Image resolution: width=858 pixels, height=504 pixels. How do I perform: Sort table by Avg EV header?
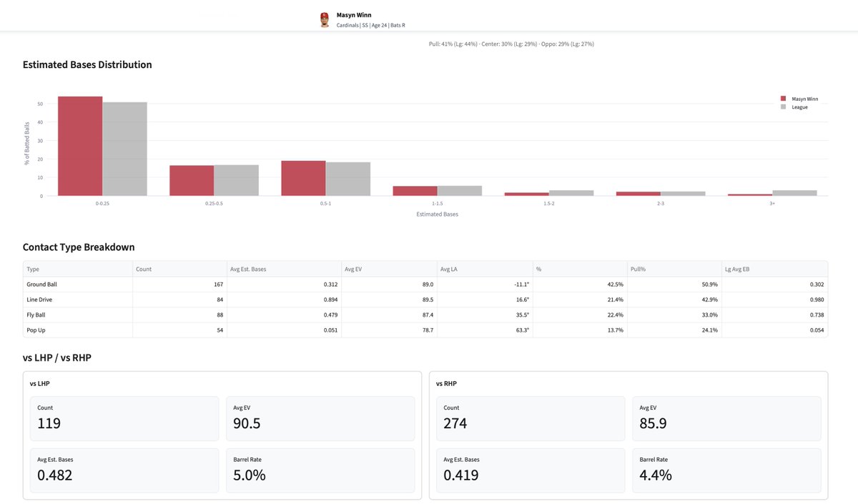[x=388, y=270]
